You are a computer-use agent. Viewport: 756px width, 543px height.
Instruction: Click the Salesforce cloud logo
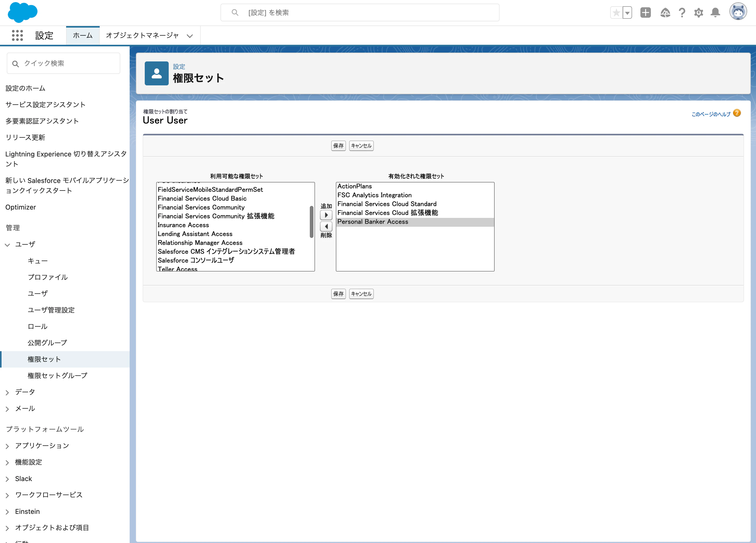click(22, 12)
